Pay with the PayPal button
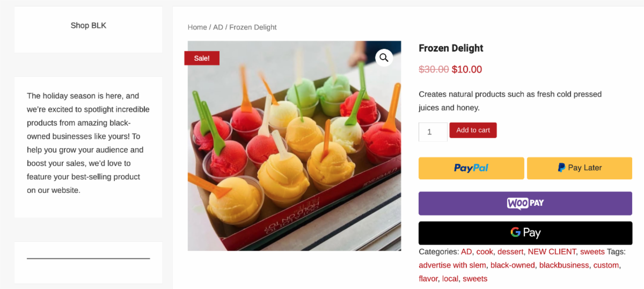Image resolution: width=644 pixels, height=289 pixels. click(x=471, y=168)
